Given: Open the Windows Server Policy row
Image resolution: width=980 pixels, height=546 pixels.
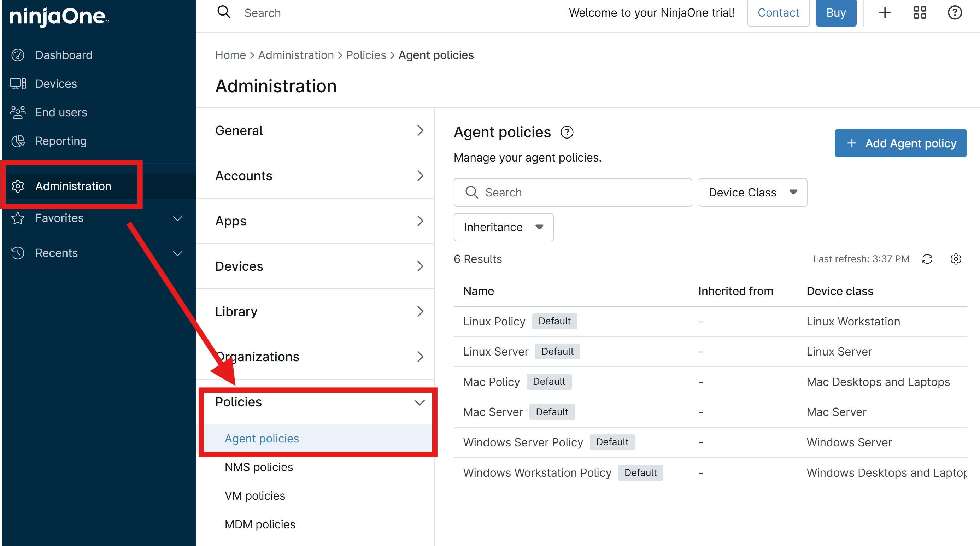Looking at the screenshot, I should (710, 442).
